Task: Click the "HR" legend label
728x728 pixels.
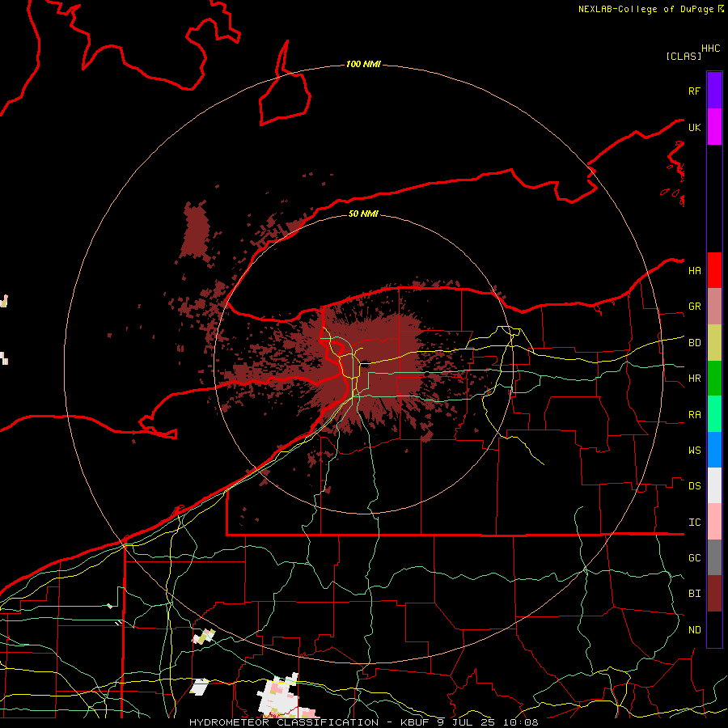Action: (694, 379)
